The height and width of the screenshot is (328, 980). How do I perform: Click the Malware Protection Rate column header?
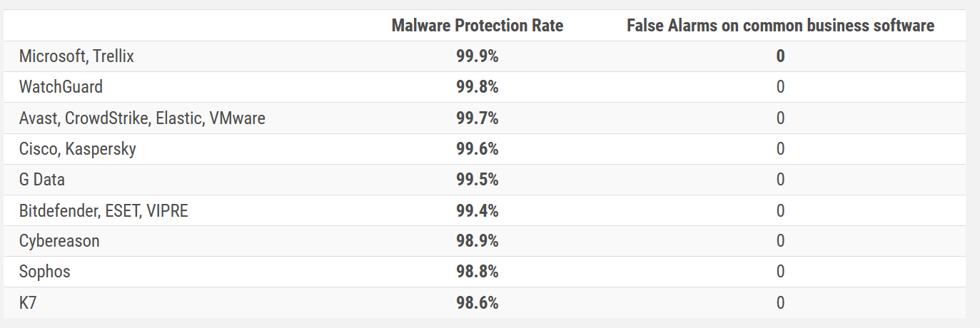coord(477,26)
